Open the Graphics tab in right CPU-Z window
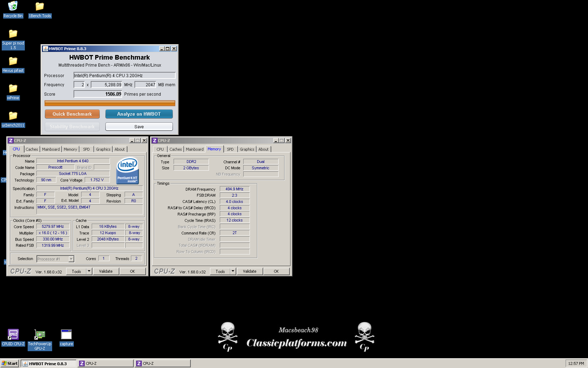Viewport: 588px width, 368px height. 247,149
